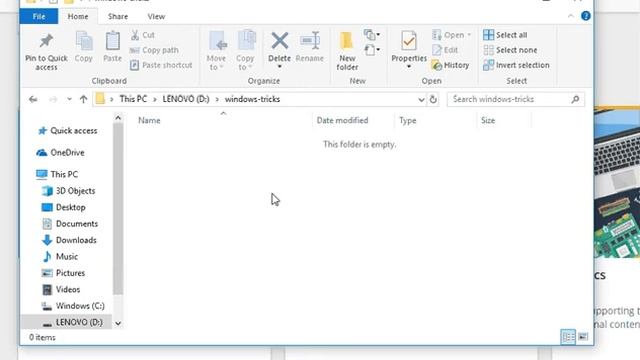Open Downloads in the sidebar

69,240
